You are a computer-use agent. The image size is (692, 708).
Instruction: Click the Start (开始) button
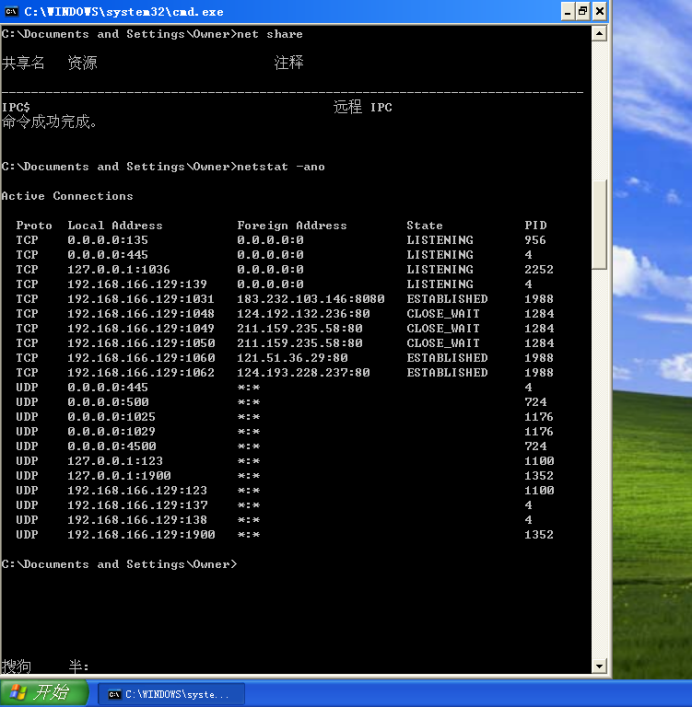[x=44, y=693]
